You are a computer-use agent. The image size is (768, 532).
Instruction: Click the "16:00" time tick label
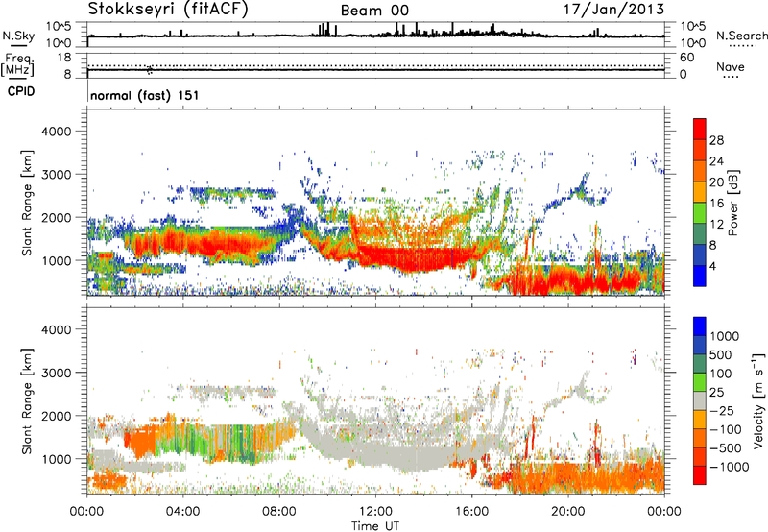pyautogui.click(x=471, y=512)
